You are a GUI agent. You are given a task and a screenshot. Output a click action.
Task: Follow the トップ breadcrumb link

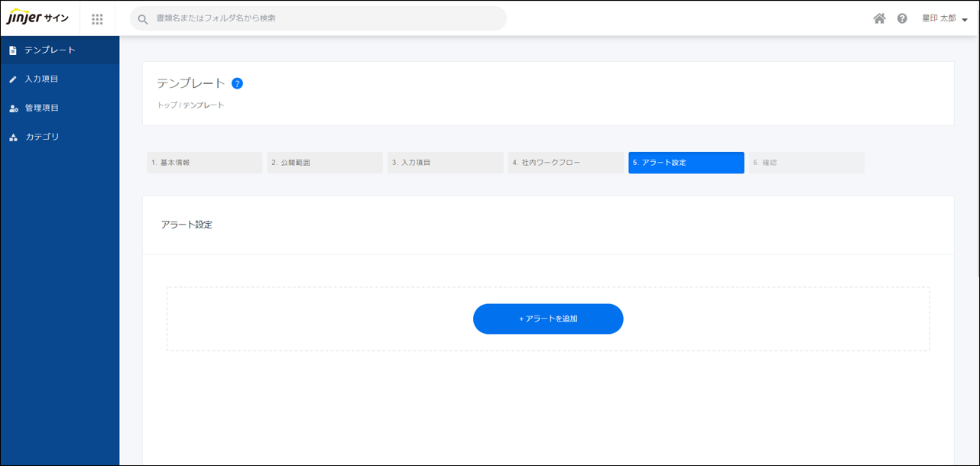point(167,105)
